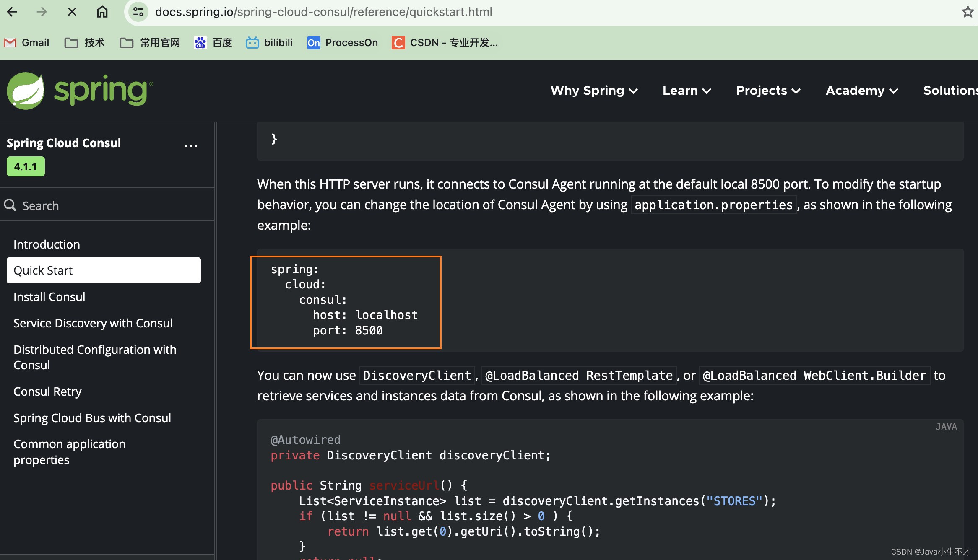Open Distributed Configuration with Consul

(95, 357)
